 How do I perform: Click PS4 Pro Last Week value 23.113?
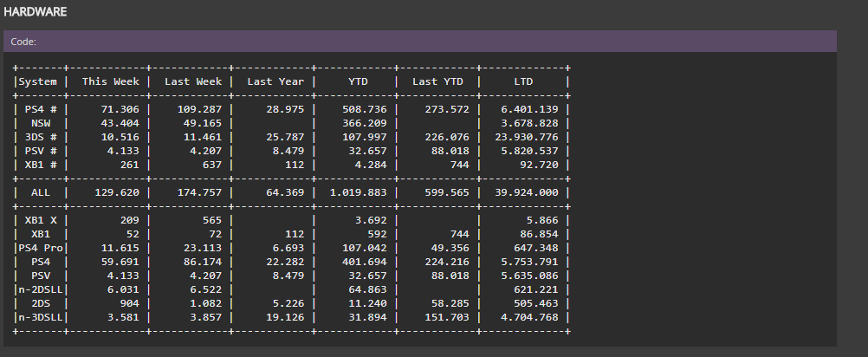(x=203, y=248)
